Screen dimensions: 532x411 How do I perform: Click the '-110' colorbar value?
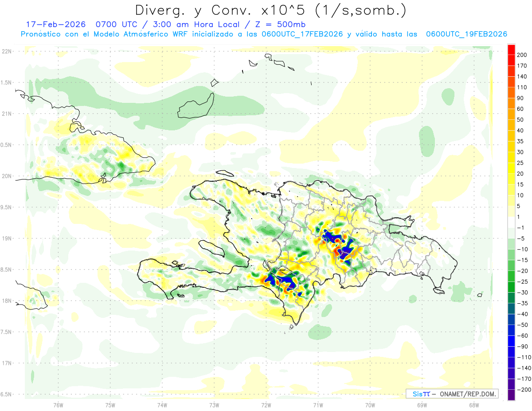(524, 357)
